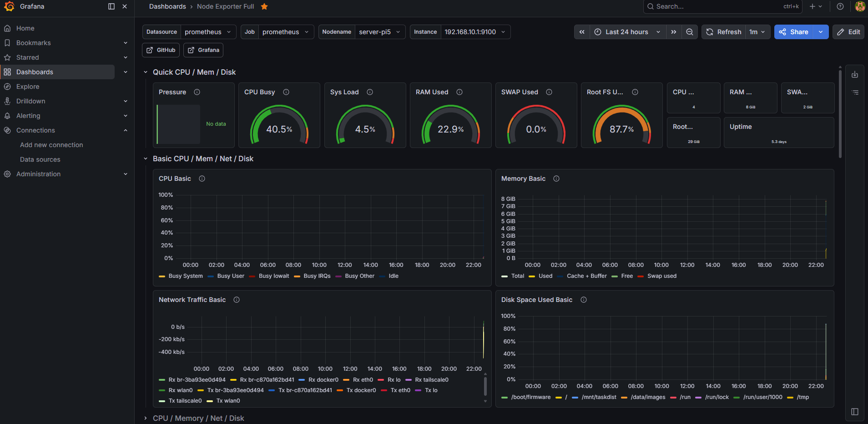Open Add new connection link
Screen dimensions: 868x424
[51, 145]
